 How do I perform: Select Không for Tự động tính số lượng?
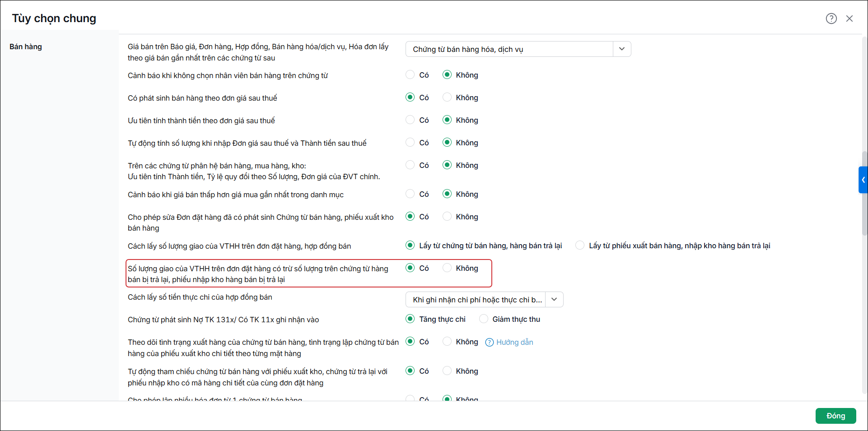tap(447, 143)
